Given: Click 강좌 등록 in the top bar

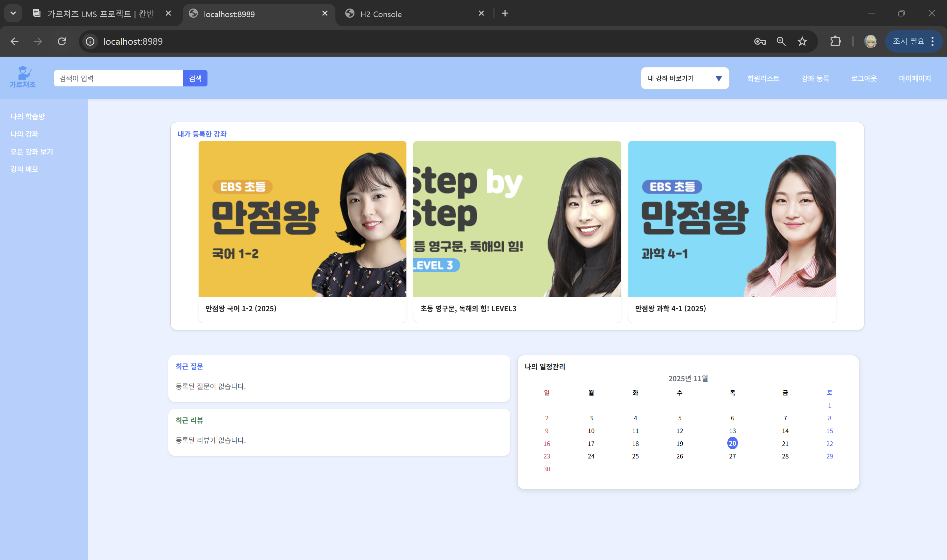Looking at the screenshot, I should pyautogui.click(x=815, y=78).
